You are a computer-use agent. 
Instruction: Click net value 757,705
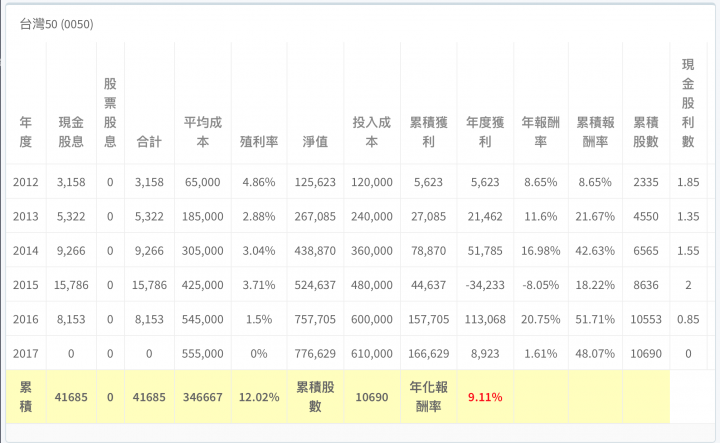[315, 319]
